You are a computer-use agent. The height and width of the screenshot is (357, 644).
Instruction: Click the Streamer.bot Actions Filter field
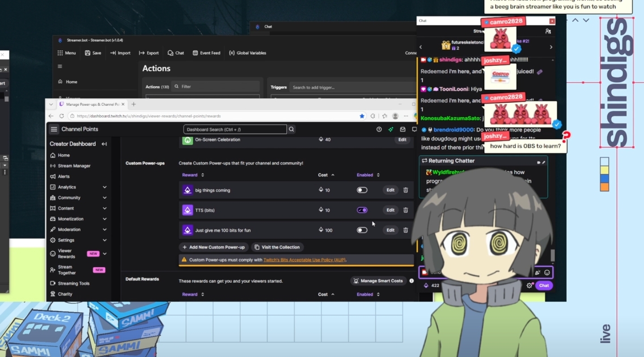[x=216, y=87]
